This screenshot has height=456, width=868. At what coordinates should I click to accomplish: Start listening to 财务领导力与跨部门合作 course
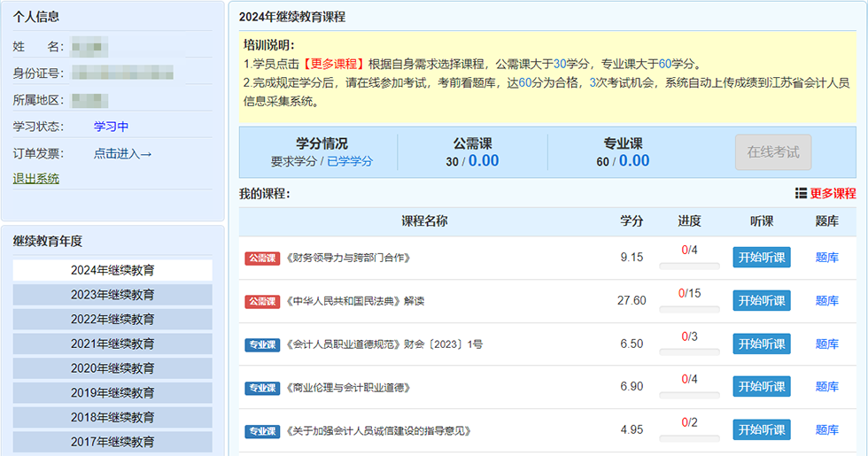761,258
